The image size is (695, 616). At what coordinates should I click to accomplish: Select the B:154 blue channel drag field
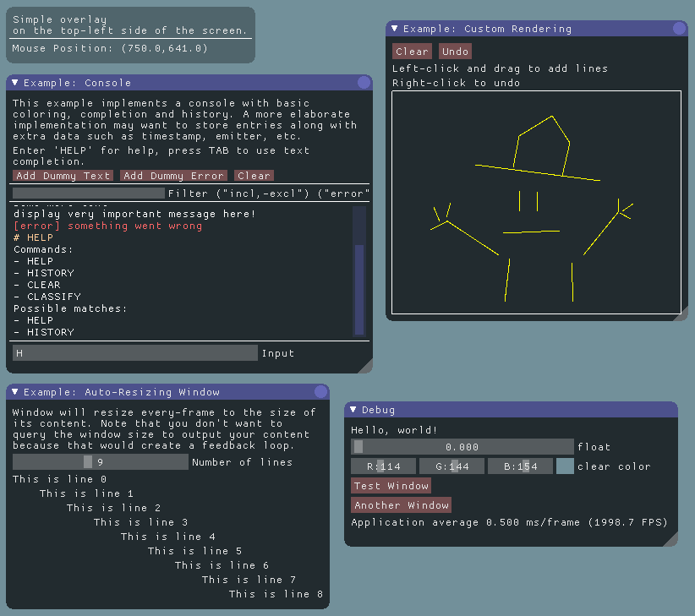[520, 466]
